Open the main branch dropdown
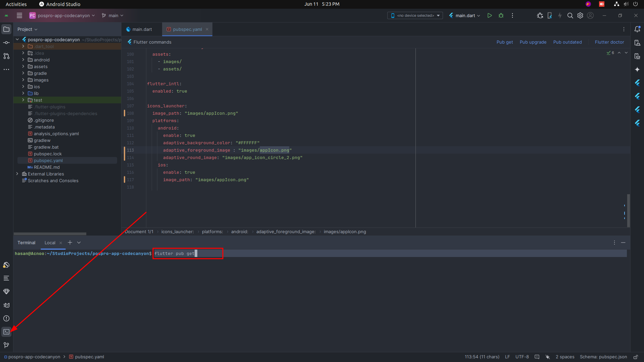 click(113, 15)
